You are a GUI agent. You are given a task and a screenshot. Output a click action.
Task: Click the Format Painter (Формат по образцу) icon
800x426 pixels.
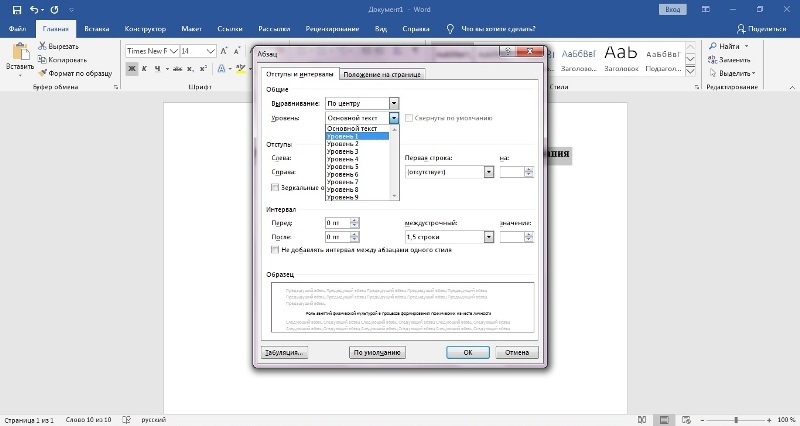coord(43,72)
